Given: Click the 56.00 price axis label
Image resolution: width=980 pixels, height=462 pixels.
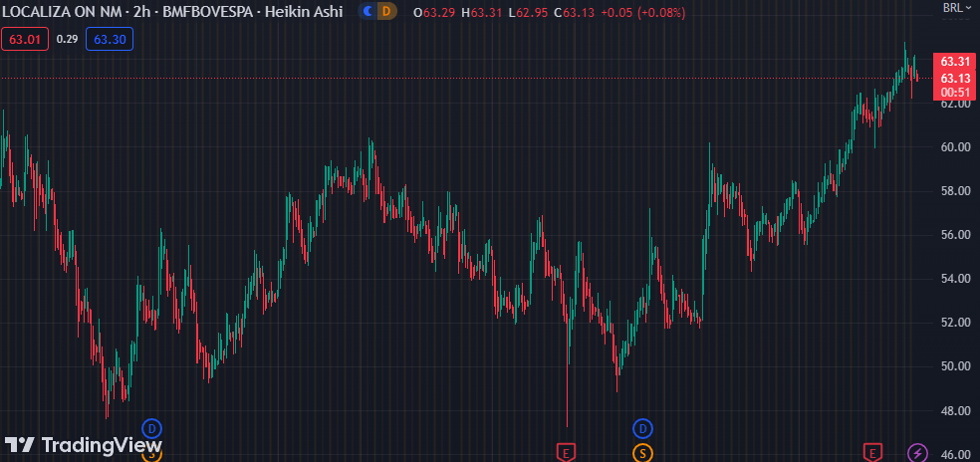Looking at the screenshot, I should pyautogui.click(x=955, y=234).
